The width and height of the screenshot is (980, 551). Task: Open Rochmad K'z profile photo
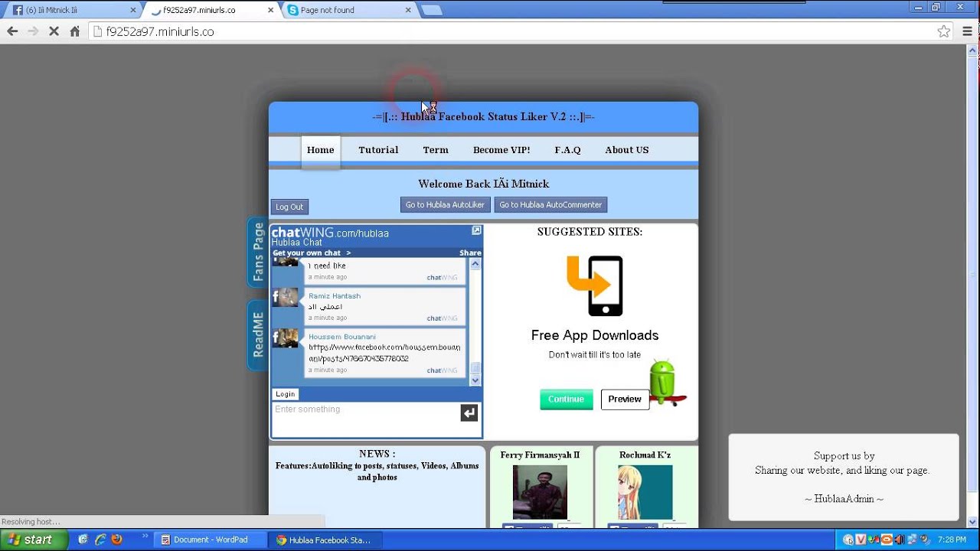[645, 492]
